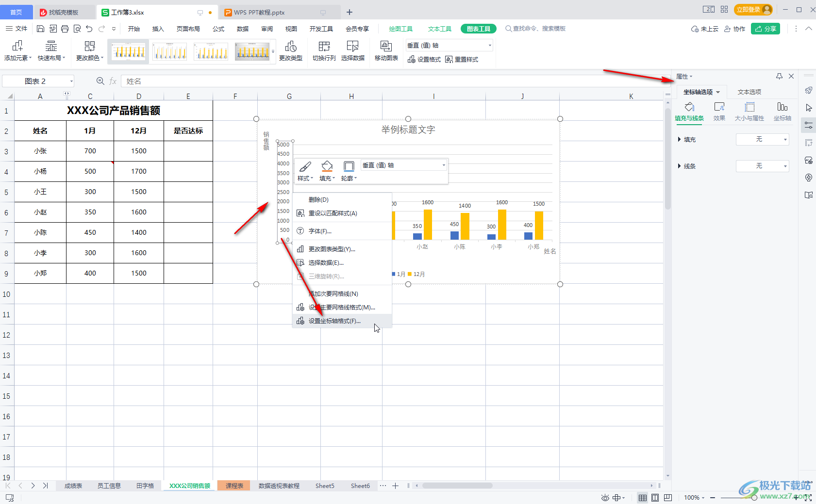
Task: Select Size & Properties (大小与属性) icon
Action: coord(749,112)
